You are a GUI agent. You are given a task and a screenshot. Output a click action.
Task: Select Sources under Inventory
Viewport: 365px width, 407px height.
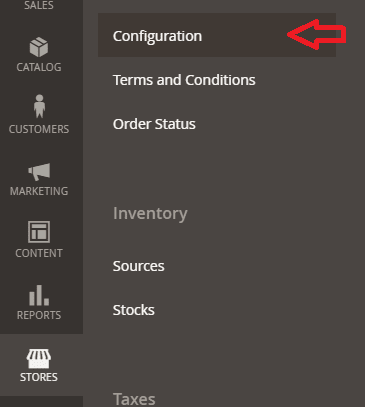(x=138, y=266)
